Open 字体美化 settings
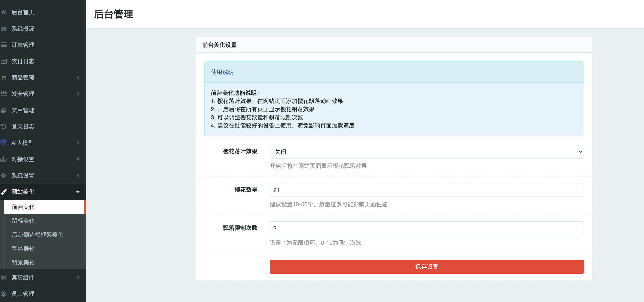 23,249
